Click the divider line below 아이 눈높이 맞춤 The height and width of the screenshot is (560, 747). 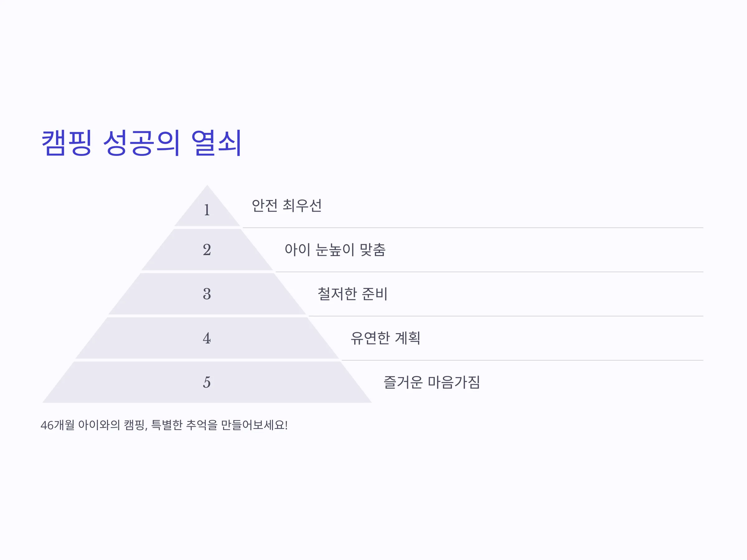489,272
